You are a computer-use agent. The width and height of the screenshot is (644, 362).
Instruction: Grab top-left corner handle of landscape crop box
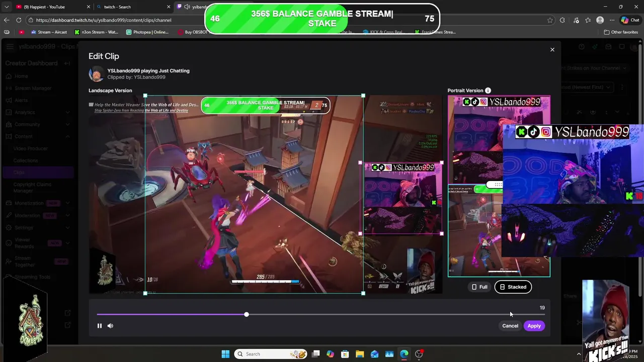click(145, 96)
